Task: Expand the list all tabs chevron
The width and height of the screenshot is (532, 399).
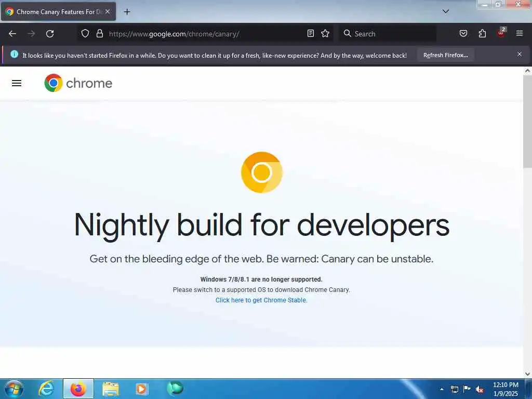Action: [445, 11]
